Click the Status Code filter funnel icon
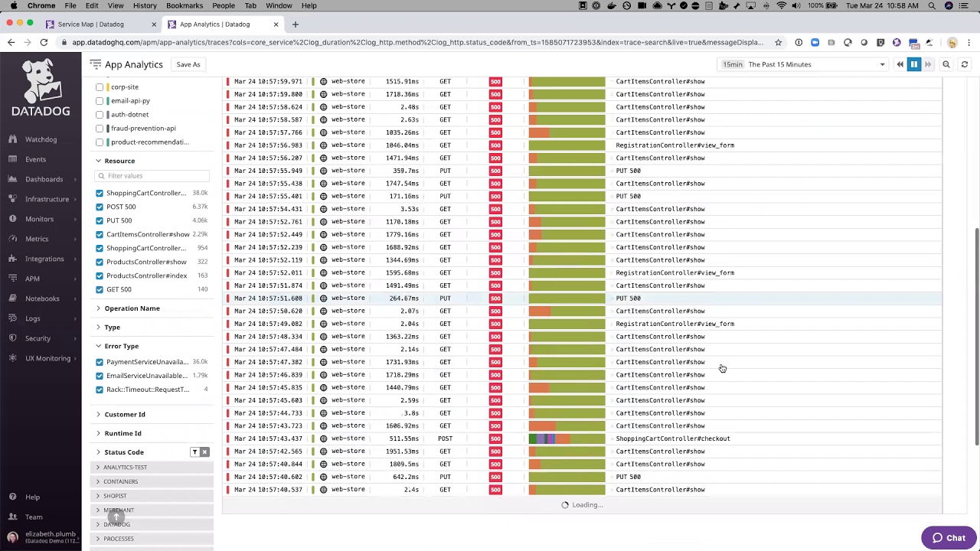 [194, 452]
